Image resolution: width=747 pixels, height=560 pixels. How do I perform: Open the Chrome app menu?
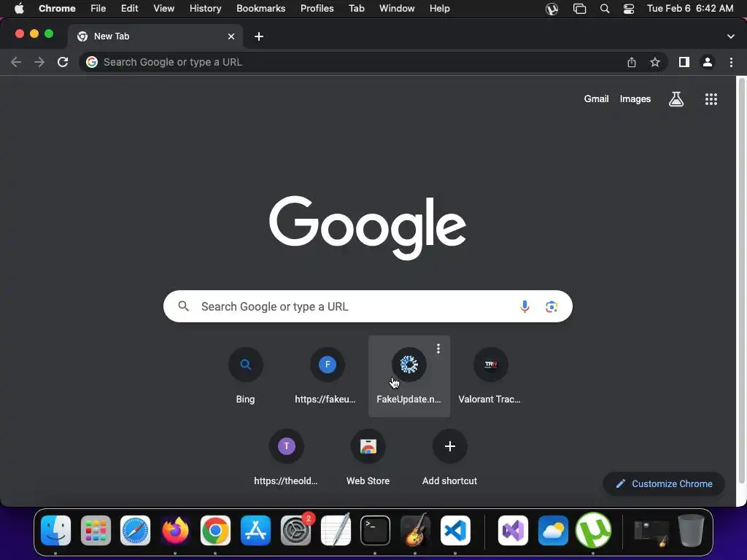click(57, 9)
